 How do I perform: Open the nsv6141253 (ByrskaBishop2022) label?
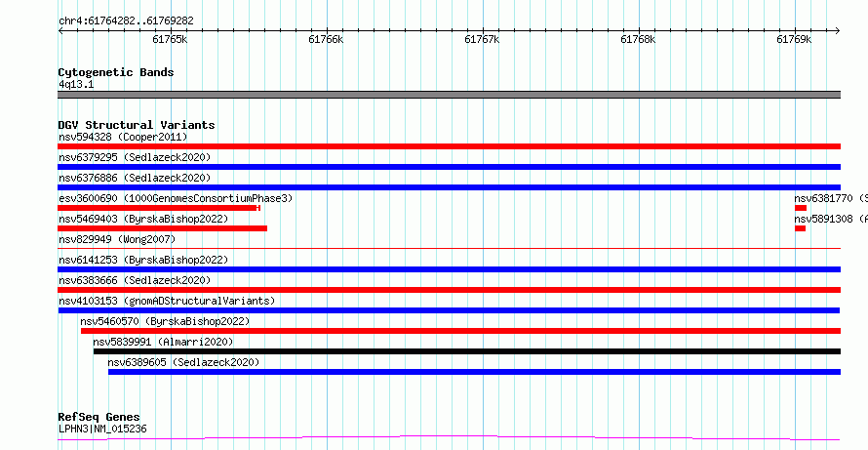[143, 260]
